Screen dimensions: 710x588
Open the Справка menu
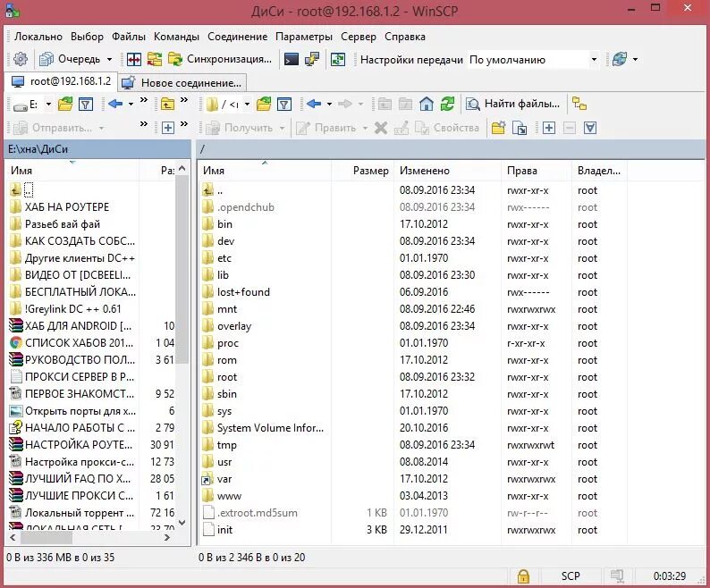(405, 37)
